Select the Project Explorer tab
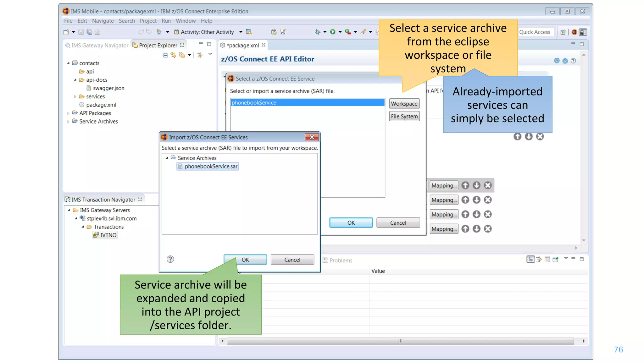Screen dimensions: 644x362 tap(158, 45)
